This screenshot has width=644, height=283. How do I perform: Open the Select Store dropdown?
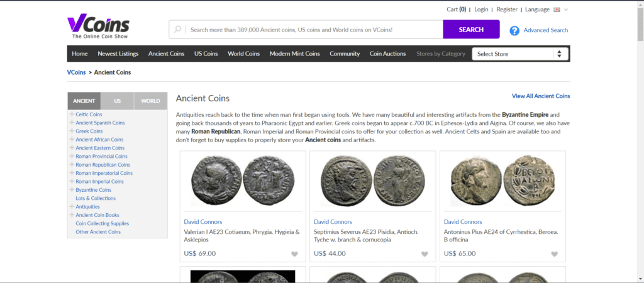click(520, 54)
